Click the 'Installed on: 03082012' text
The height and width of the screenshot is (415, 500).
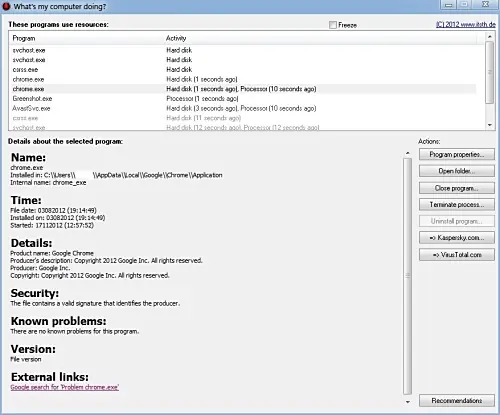(x=58, y=218)
